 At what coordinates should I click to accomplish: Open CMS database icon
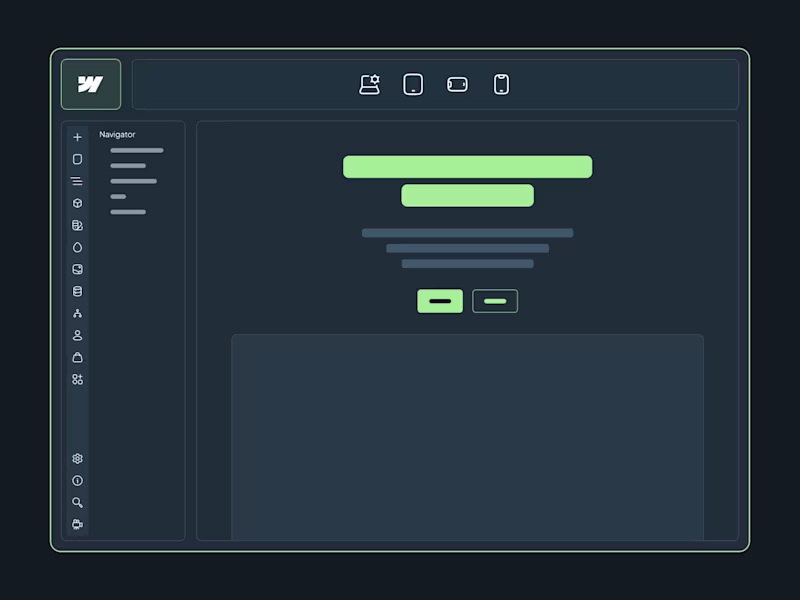point(78,291)
